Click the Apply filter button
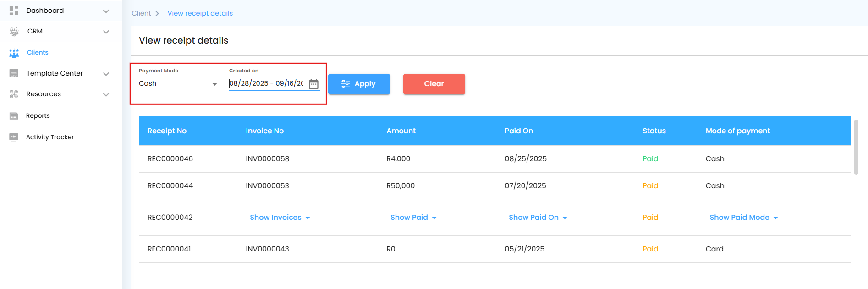868x289 pixels. [x=359, y=84]
